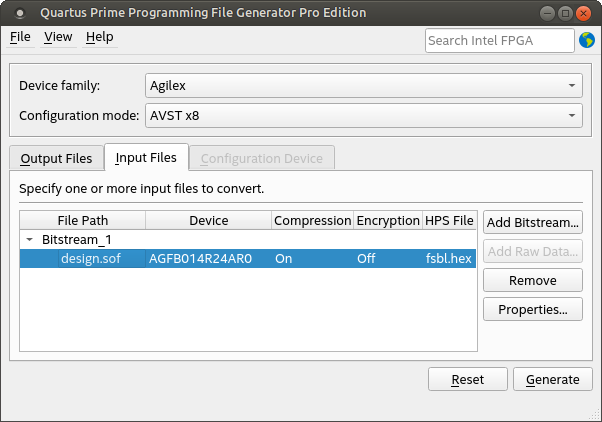Open the File menu
The width and height of the screenshot is (602, 422).
[x=20, y=37]
